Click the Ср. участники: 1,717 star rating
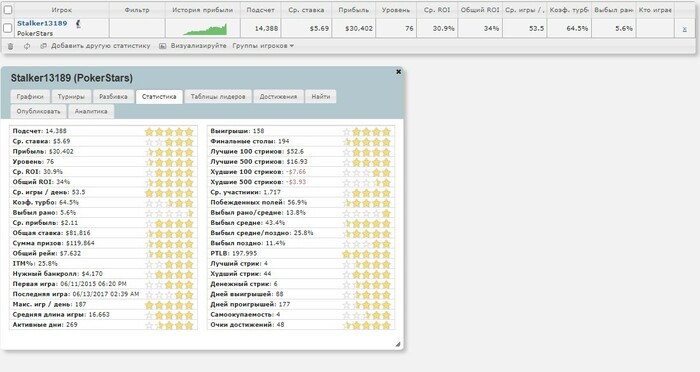The image size is (700, 372). [x=367, y=193]
